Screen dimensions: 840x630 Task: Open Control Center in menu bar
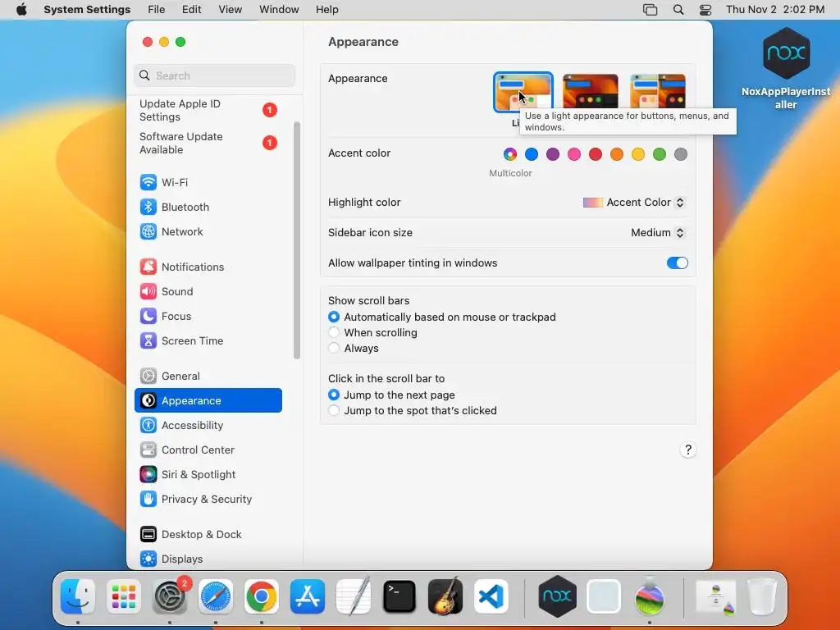[x=705, y=10]
